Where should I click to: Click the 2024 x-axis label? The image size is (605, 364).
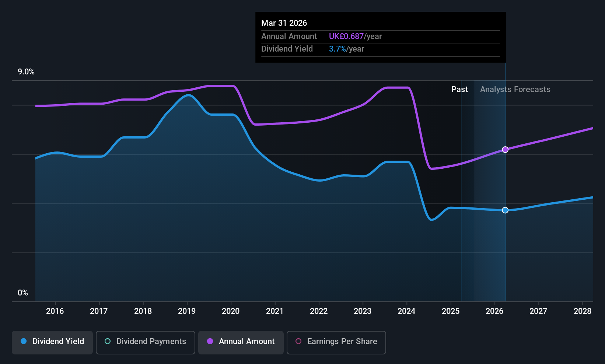(x=406, y=311)
